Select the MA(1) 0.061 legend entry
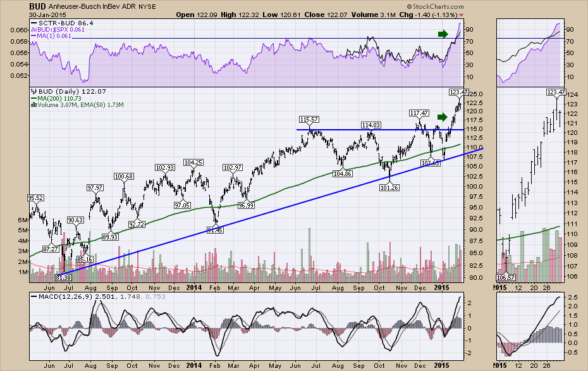Image resolution: width=588 pixels, height=371 pixels. click(x=51, y=35)
